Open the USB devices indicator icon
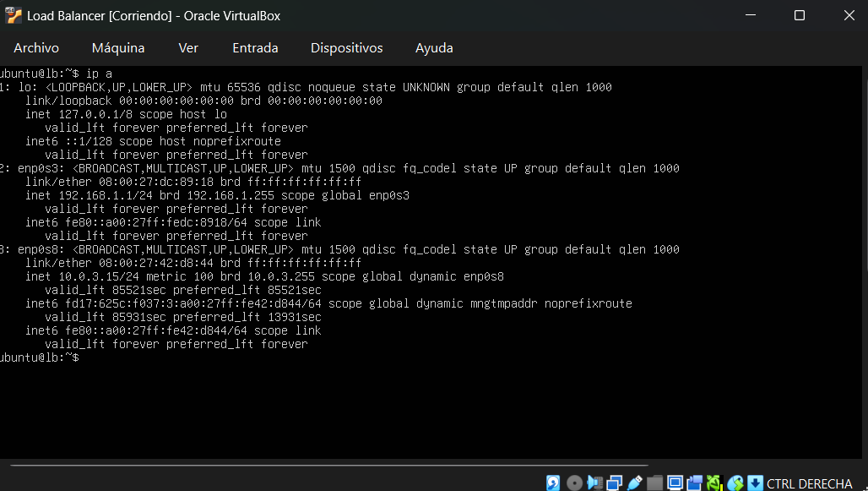 (635, 483)
